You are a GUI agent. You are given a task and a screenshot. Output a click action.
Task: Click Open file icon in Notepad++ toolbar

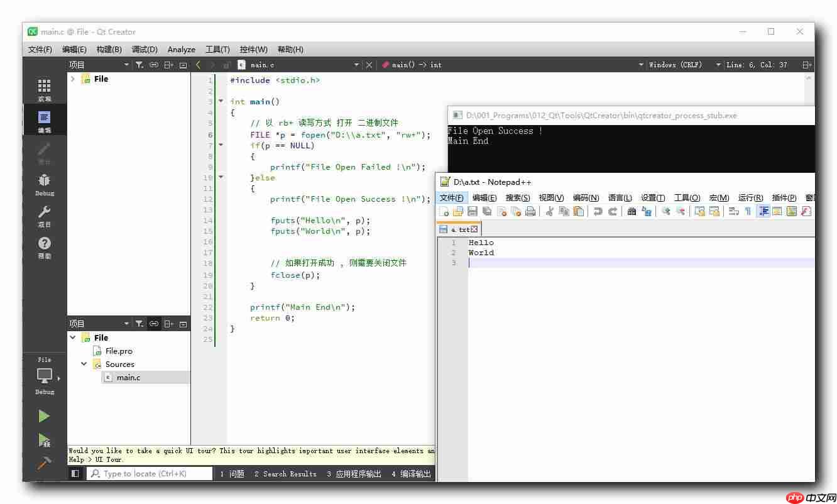pyautogui.click(x=458, y=211)
